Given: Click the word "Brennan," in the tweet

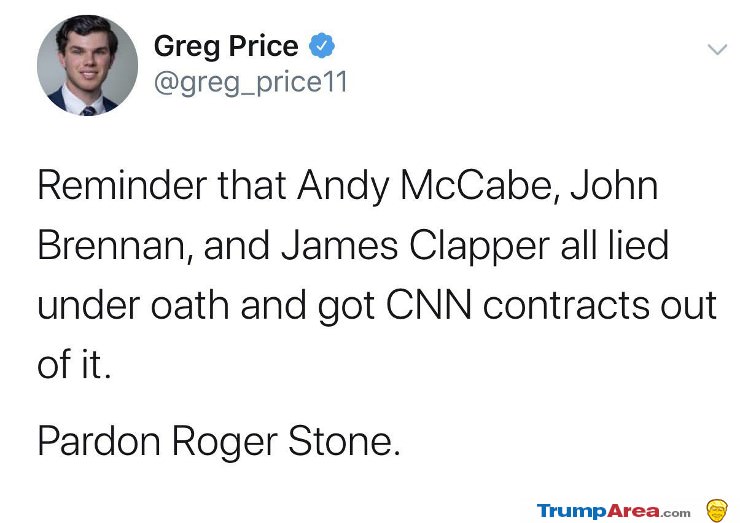Looking at the screenshot, I should point(115,245).
